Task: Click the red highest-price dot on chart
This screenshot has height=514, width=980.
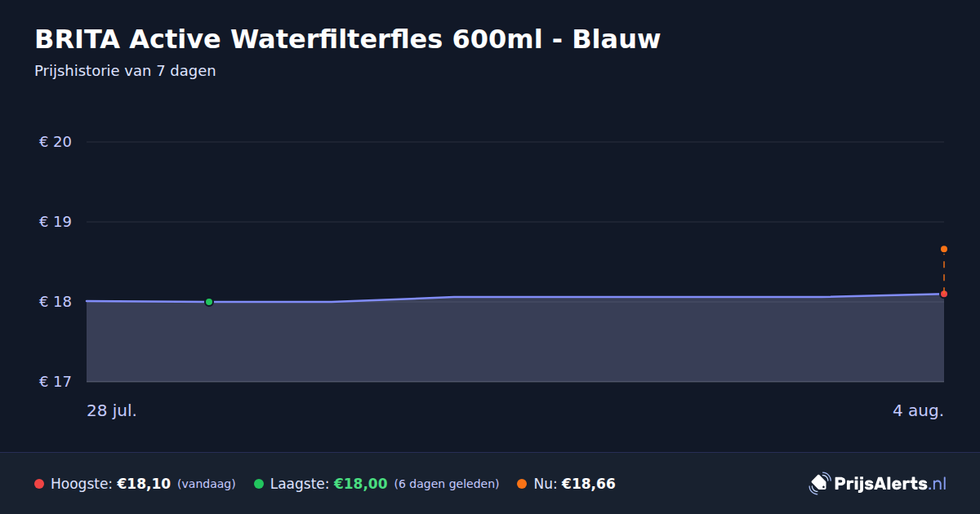Action: click(x=944, y=294)
